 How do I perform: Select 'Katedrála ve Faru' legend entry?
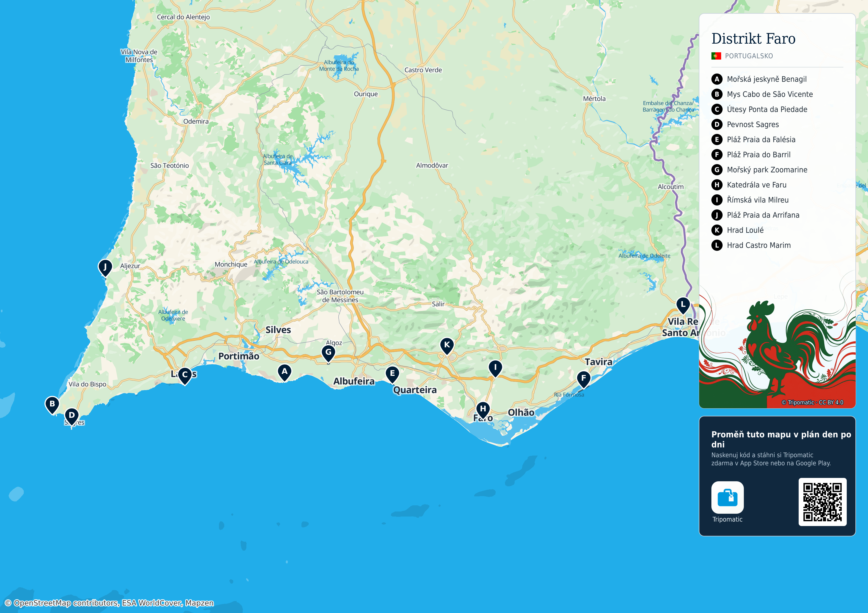[x=756, y=185]
